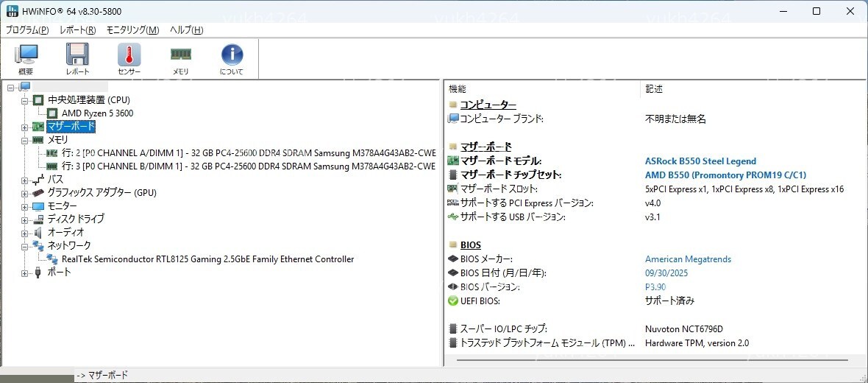Open the モニタリング(M) menu
The height and width of the screenshot is (383, 868).
point(132,30)
